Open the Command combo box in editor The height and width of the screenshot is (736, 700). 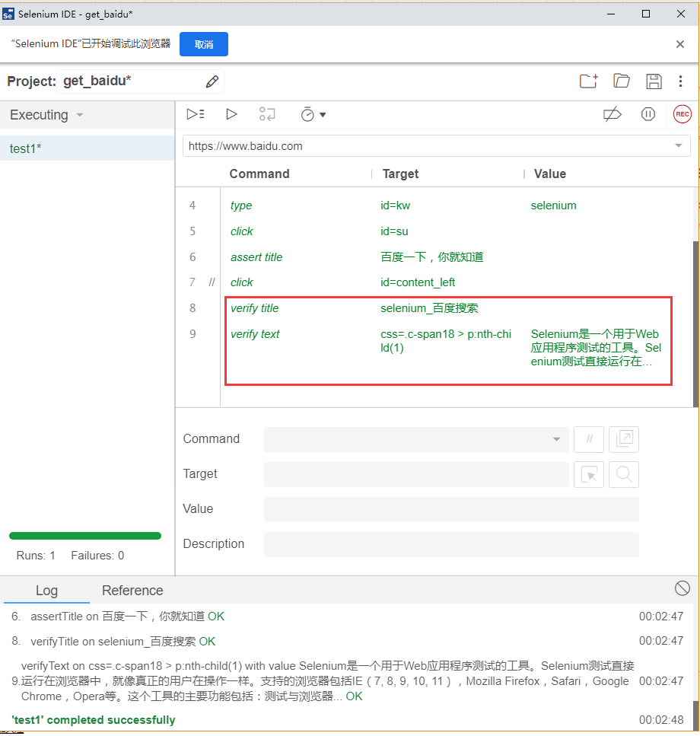click(x=416, y=439)
